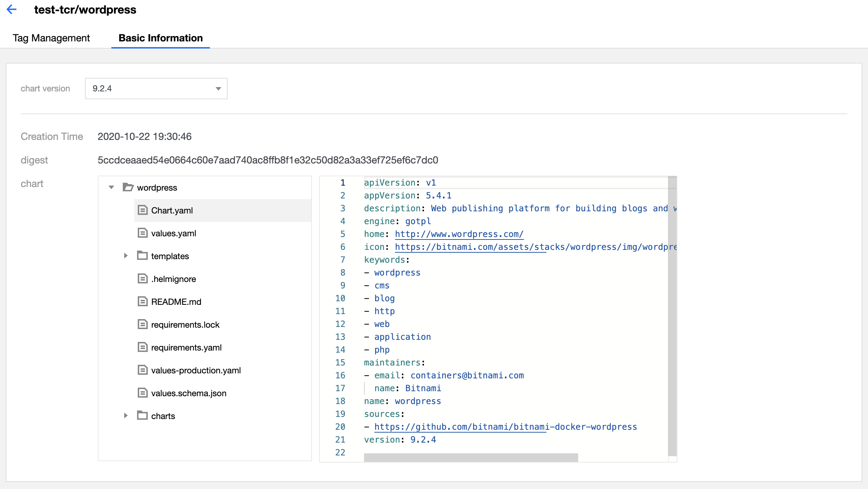Click the name: wordpress line
The width and height of the screenshot is (868, 489).
402,401
